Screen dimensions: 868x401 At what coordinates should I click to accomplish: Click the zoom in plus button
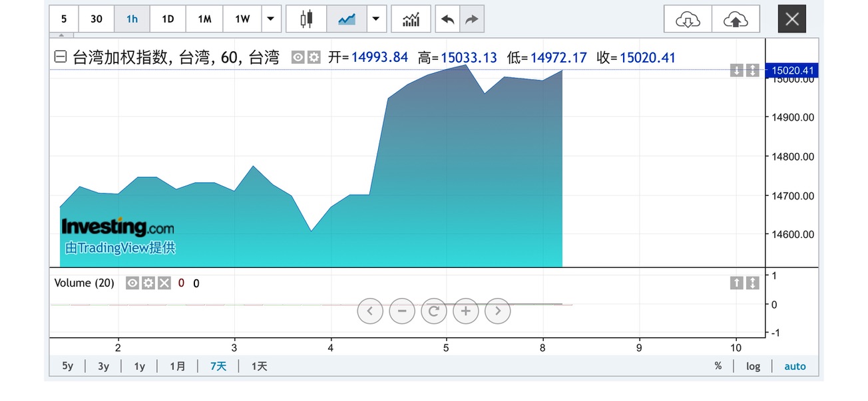click(466, 311)
